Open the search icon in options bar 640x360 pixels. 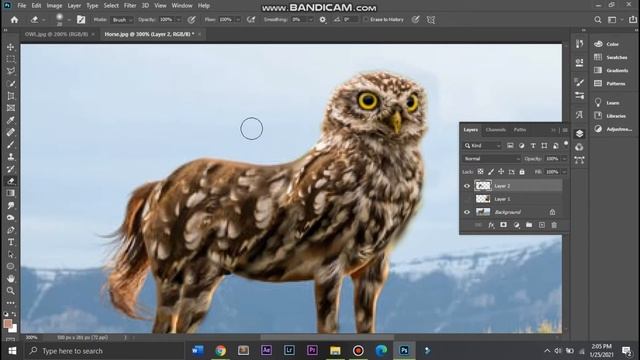pos(598,20)
